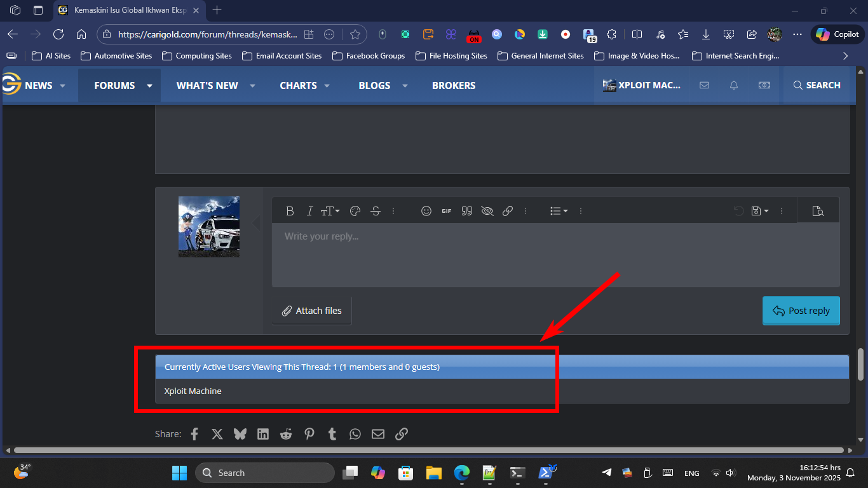Open the forum inbox envelope

(704, 85)
